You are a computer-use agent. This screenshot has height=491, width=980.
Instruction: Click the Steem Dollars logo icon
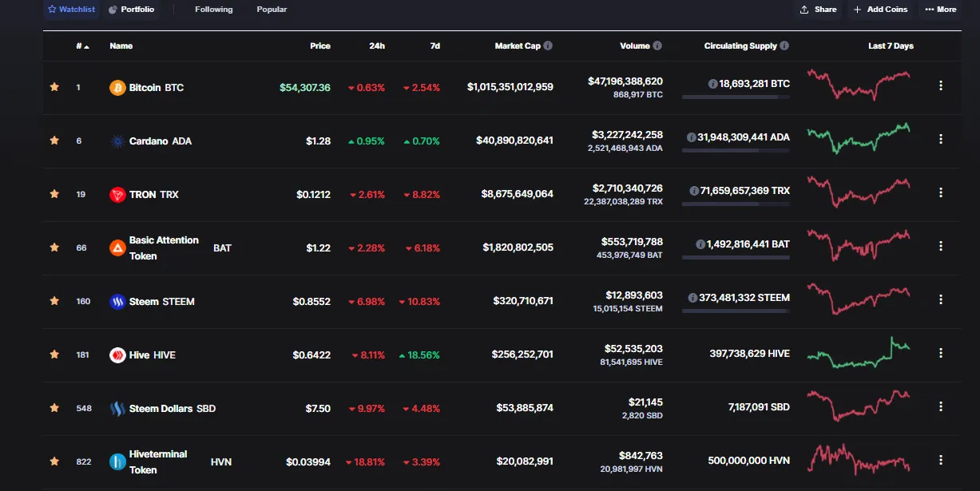tap(117, 409)
